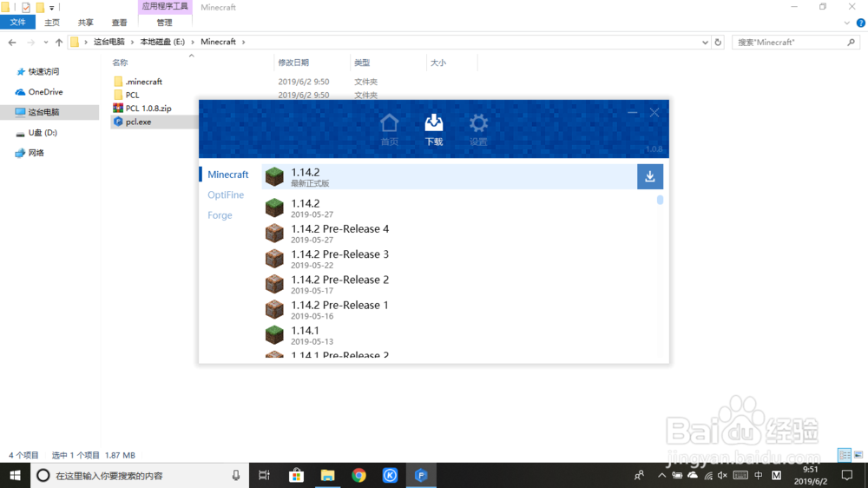Open Explorer help question mark icon
This screenshot has width=868, height=488.
(861, 23)
